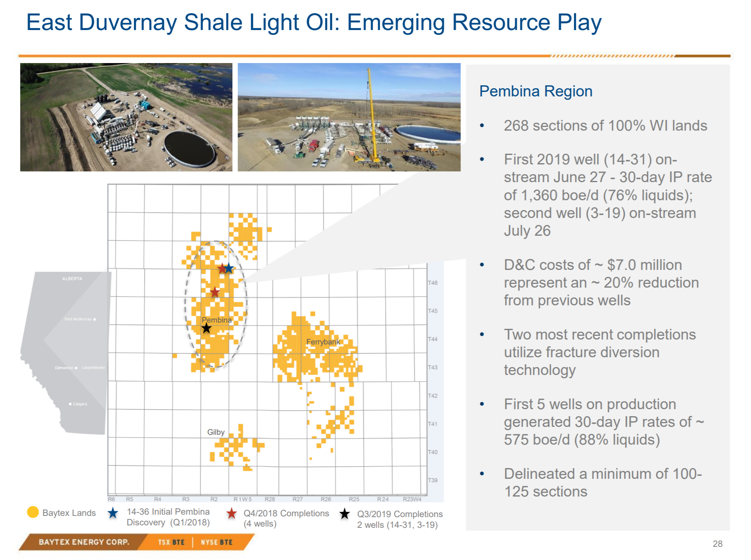Click the ALBERTA label on inset map
Viewport: 751px width, 560px height.
click(72, 279)
